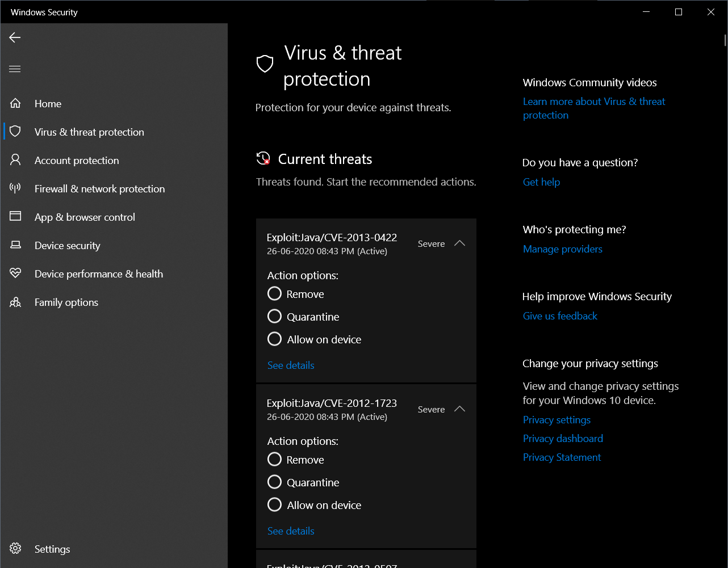Click Severe label on CVE-2013-0422 card
The width and height of the screenshot is (728, 568).
431,243
